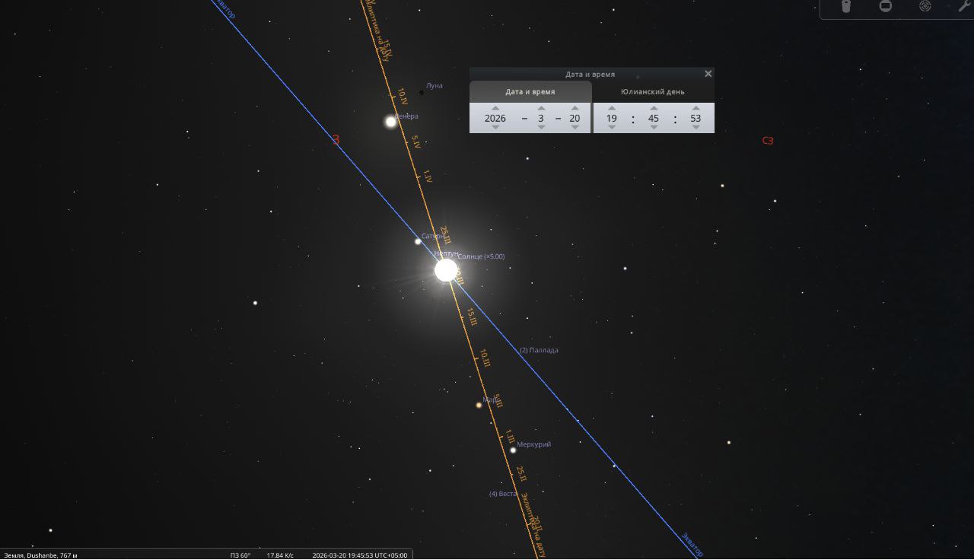This screenshot has width=974, height=560.
Task: Select the Sun (Солнце) in the sky
Action: (x=447, y=270)
